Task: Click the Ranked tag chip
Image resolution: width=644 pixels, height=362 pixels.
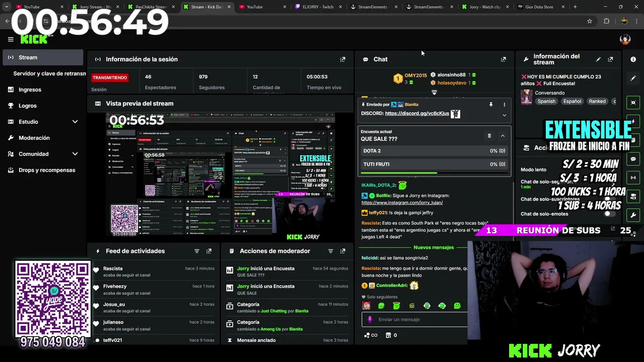Action: (x=597, y=101)
